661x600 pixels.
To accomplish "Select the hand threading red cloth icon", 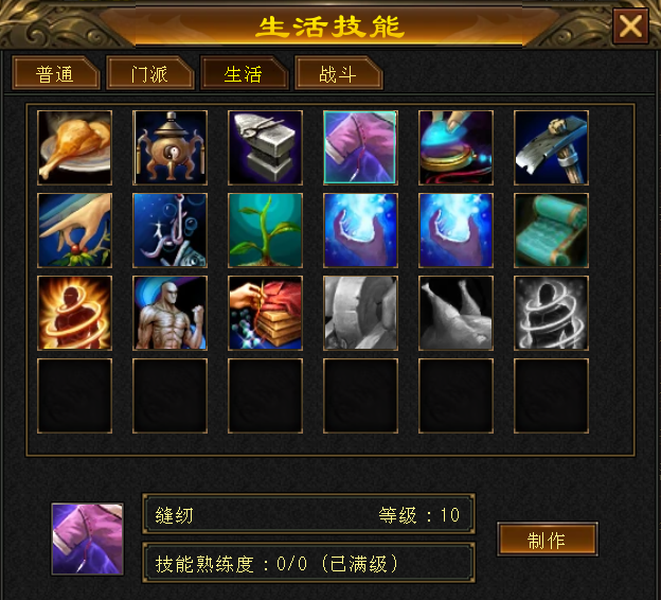I will [265, 313].
